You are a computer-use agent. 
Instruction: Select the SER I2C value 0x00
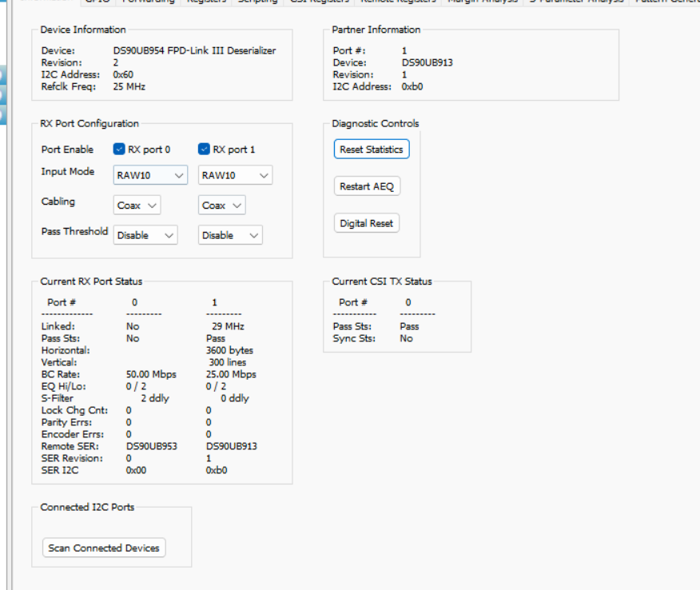[136, 470]
